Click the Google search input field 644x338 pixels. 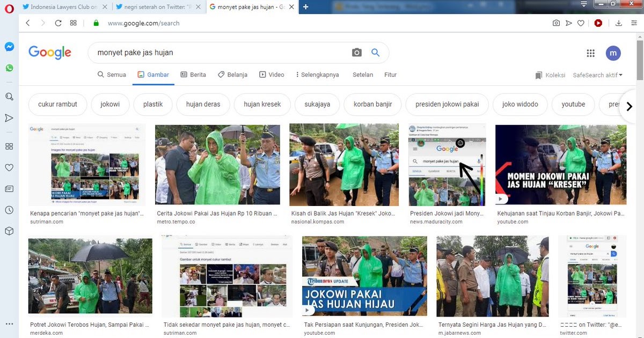click(220, 53)
